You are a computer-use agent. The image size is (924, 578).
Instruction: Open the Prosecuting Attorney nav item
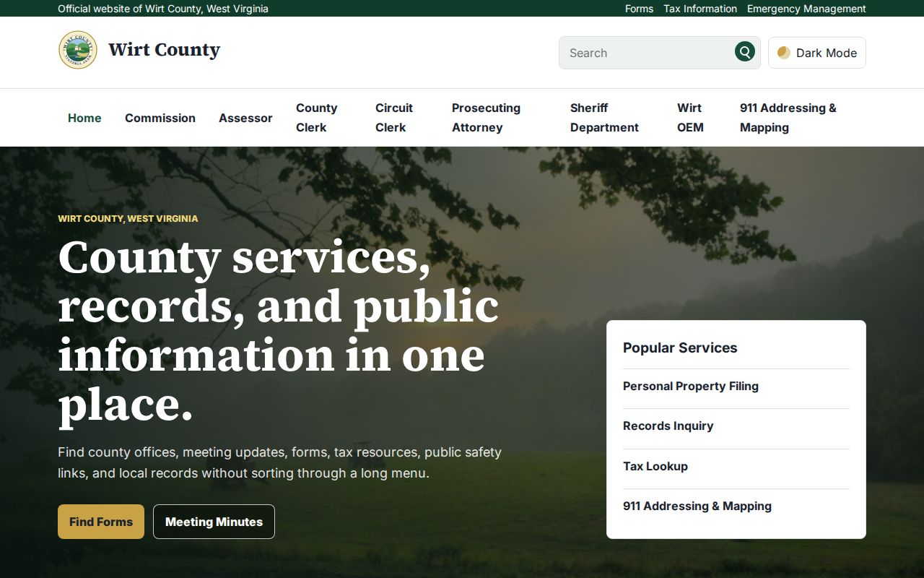click(x=486, y=118)
